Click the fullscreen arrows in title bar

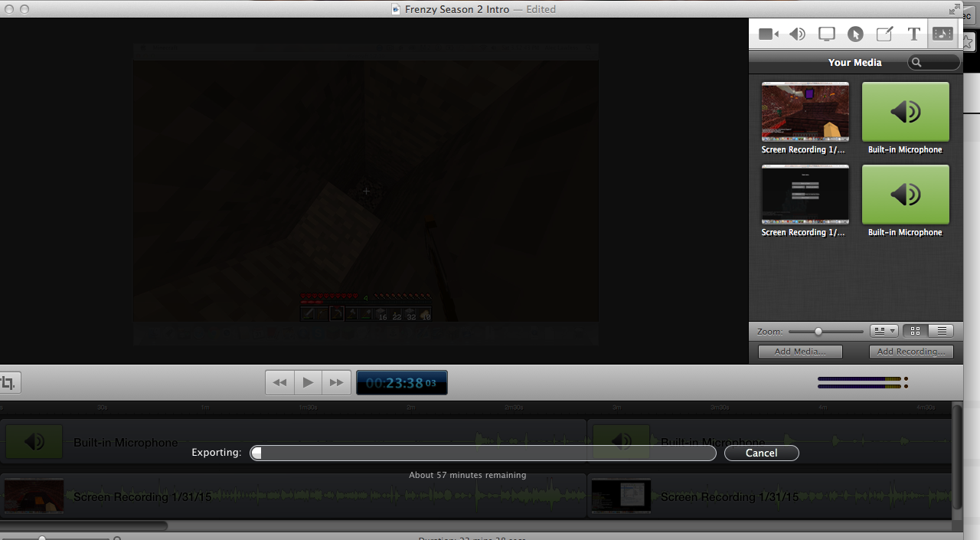click(954, 8)
